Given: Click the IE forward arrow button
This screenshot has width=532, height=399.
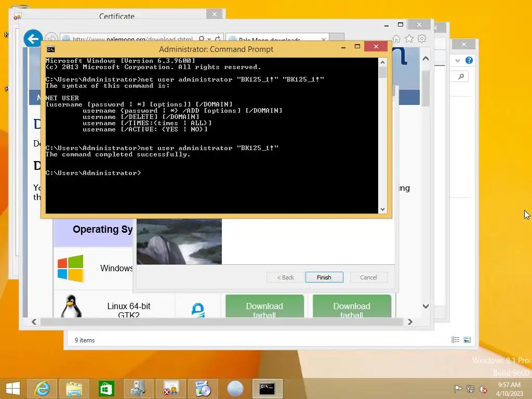Looking at the screenshot, I should pos(51,37).
